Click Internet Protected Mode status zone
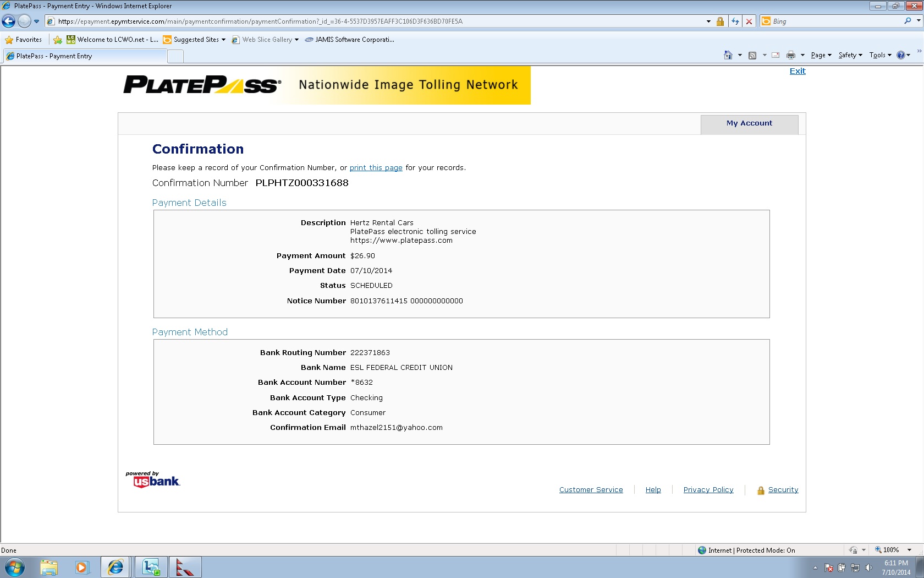The height and width of the screenshot is (578, 924). tap(746, 550)
